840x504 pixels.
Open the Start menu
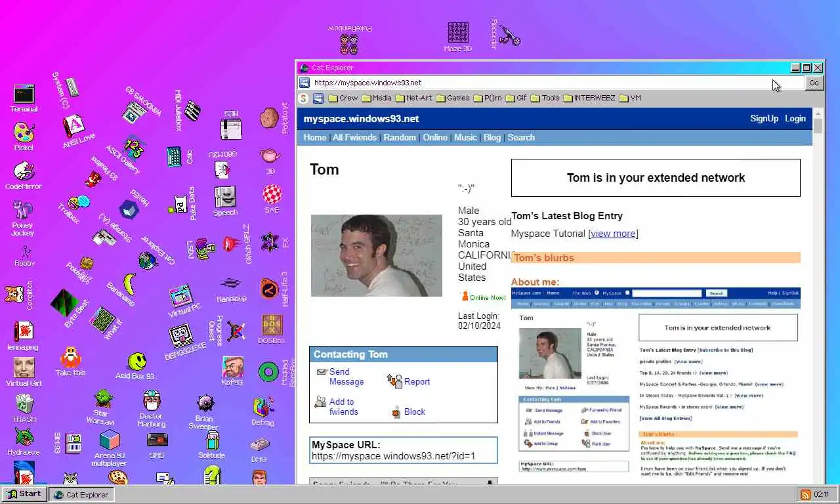(x=24, y=494)
